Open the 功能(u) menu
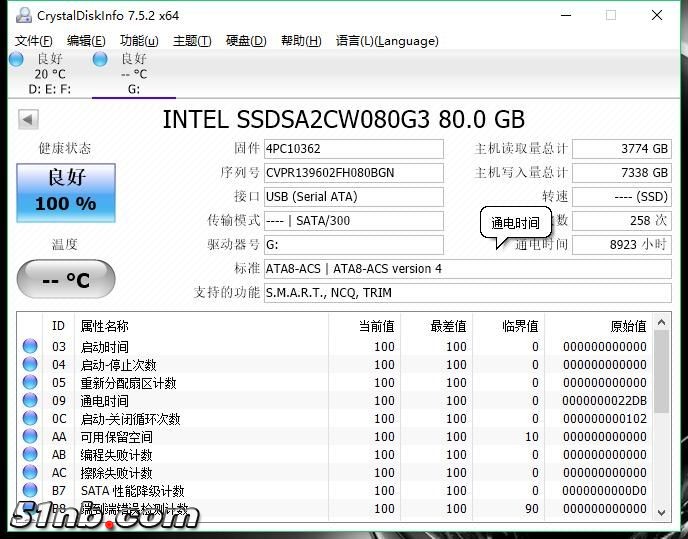Viewport: 688px width, 539px height. coord(139,41)
